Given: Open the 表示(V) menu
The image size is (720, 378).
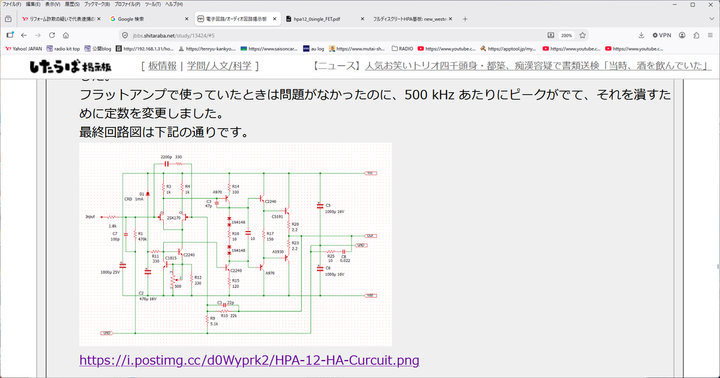Looking at the screenshot, I should [x=52, y=4].
